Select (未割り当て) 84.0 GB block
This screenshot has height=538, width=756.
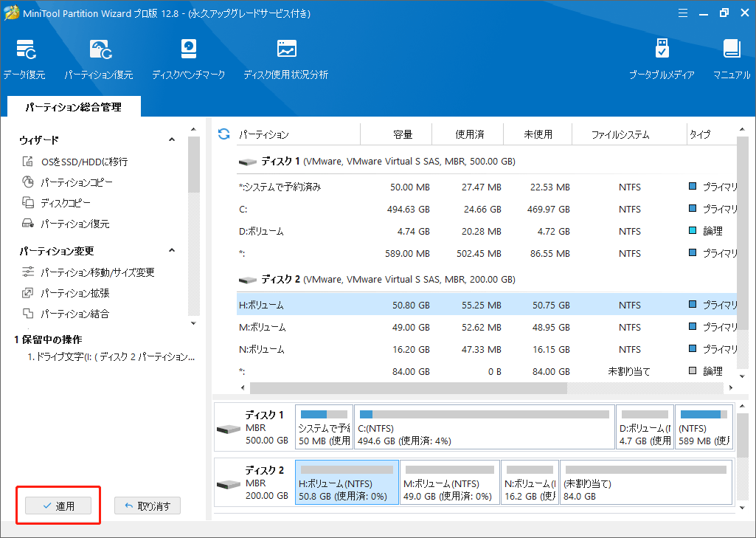click(646, 482)
